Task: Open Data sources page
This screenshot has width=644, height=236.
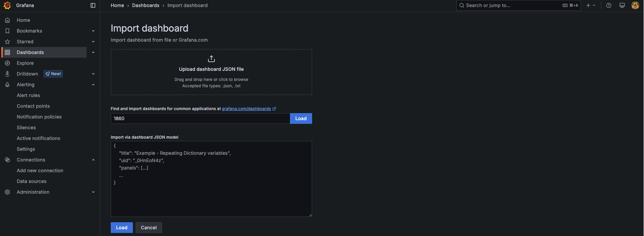Action: point(32,181)
